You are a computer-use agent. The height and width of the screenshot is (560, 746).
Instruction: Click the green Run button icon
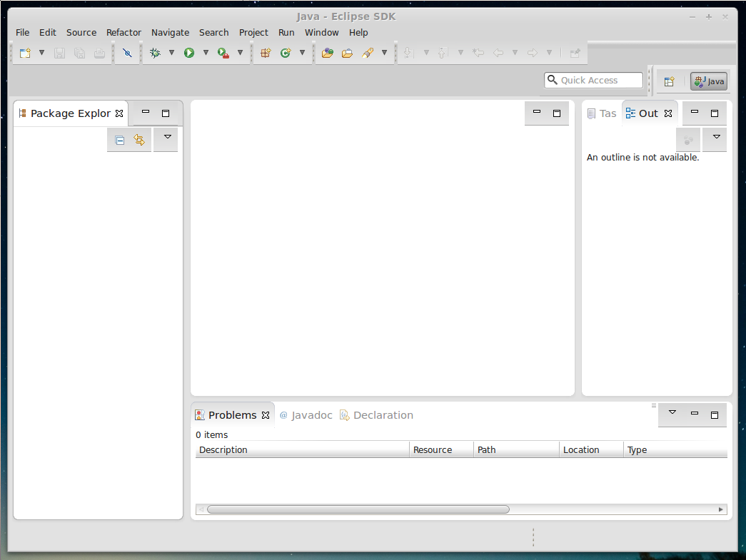(189, 53)
